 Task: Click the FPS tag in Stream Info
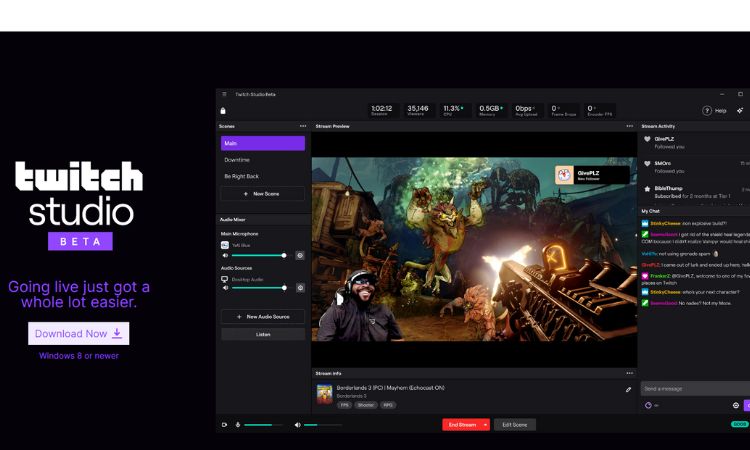pyautogui.click(x=344, y=405)
